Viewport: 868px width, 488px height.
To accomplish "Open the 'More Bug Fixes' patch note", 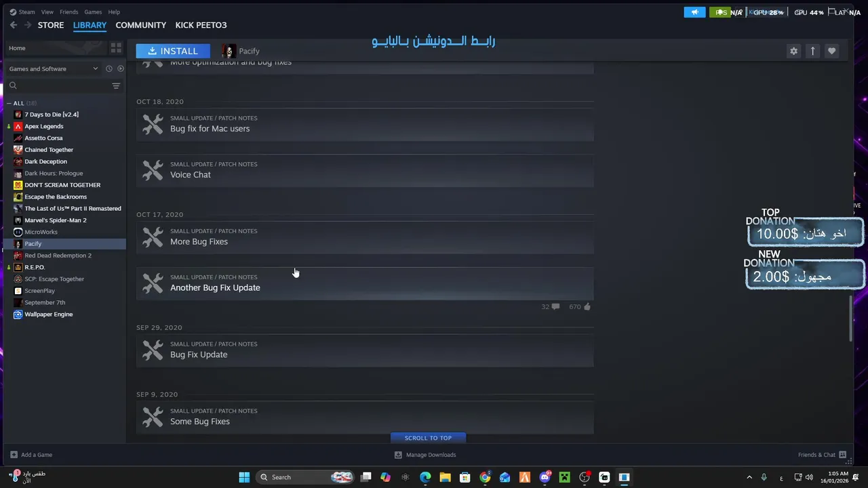I will click(x=365, y=237).
